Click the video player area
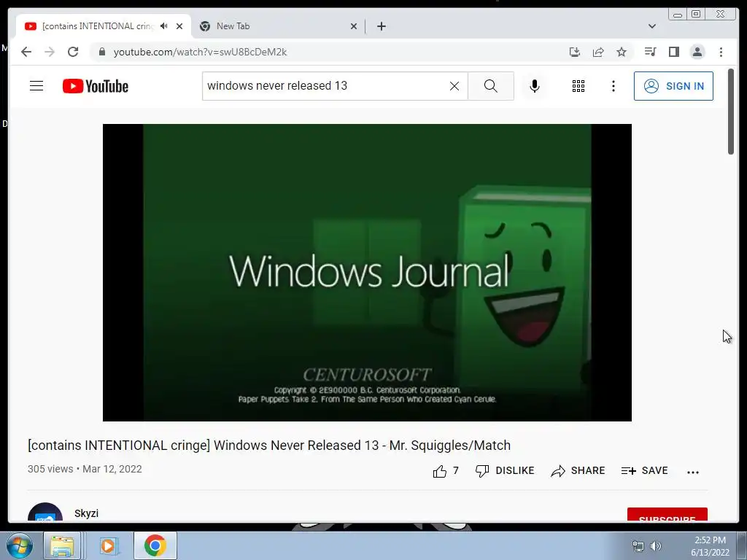Viewport: 747px width, 560px height. coord(367,273)
